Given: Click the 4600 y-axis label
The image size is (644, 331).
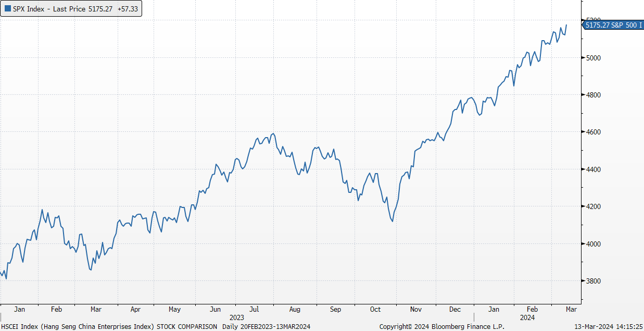Looking at the screenshot, I should tap(593, 132).
